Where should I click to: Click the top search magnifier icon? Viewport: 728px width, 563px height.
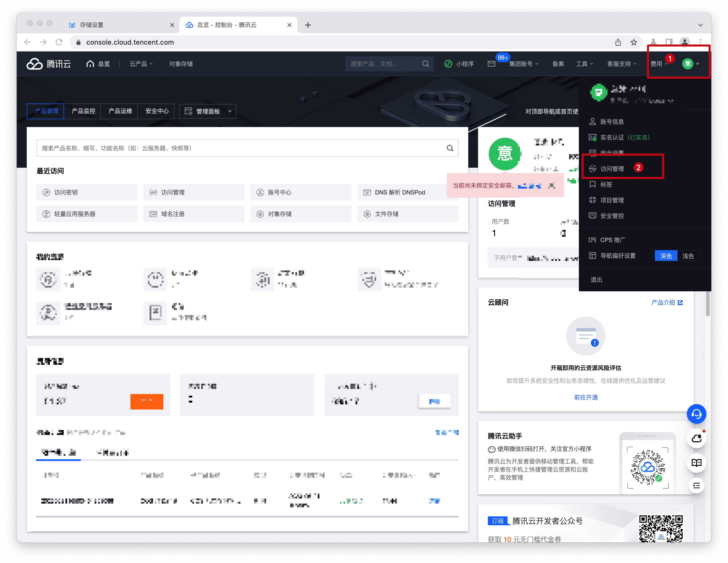pos(426,64)
